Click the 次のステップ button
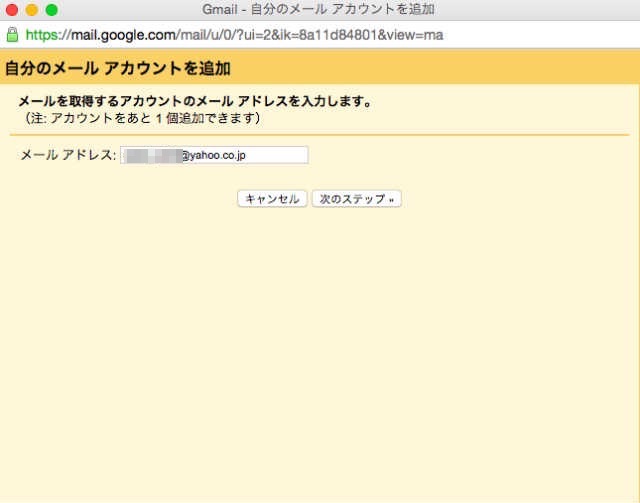This screenshot has width=640, height=503. (357, 199)
